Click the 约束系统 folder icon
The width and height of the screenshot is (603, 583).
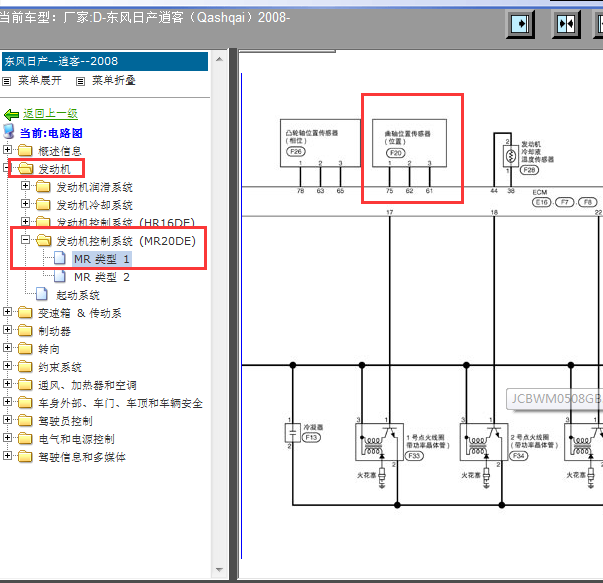pos(25,366)
